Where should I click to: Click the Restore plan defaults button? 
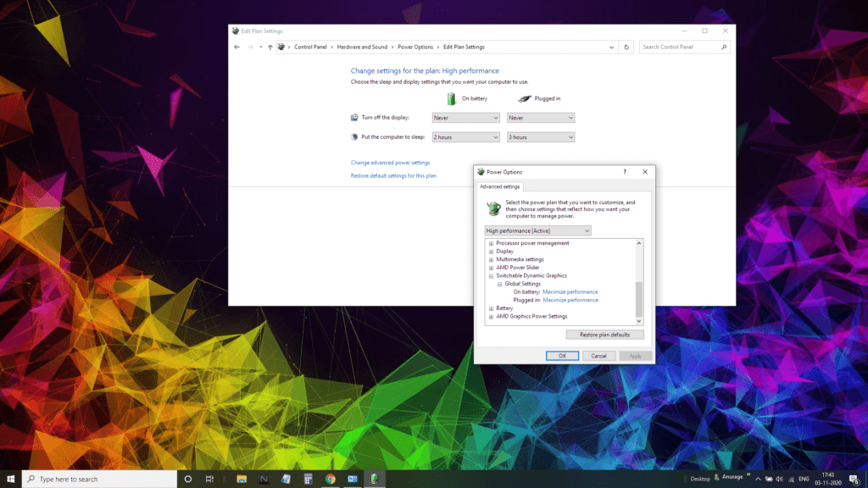pos(604,335)
